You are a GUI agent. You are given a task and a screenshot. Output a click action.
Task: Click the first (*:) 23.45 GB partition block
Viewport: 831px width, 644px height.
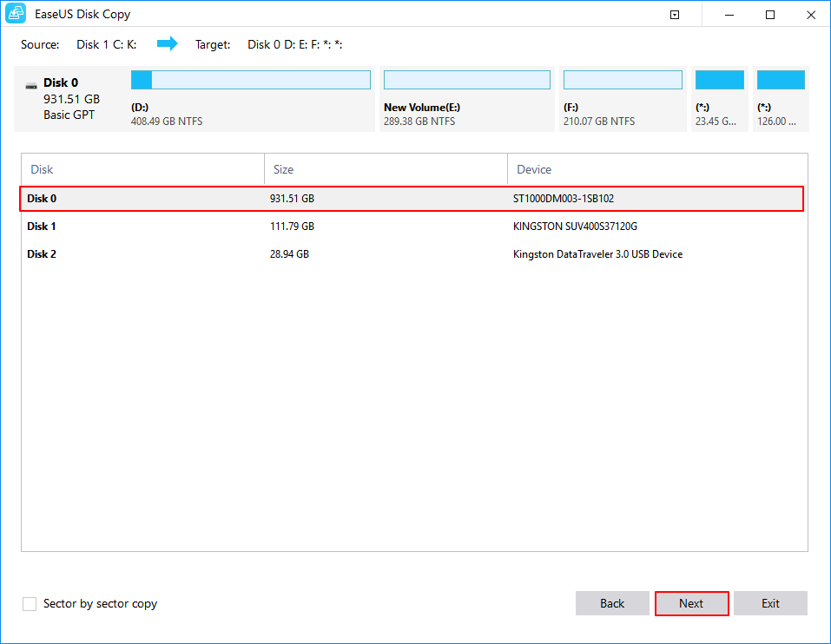719,100
